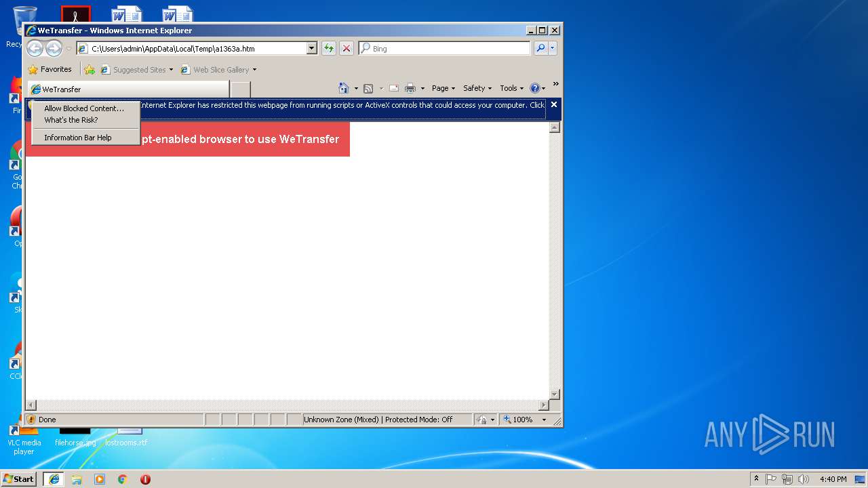Launch the media player taskbar icon

[x=100, y=479]
